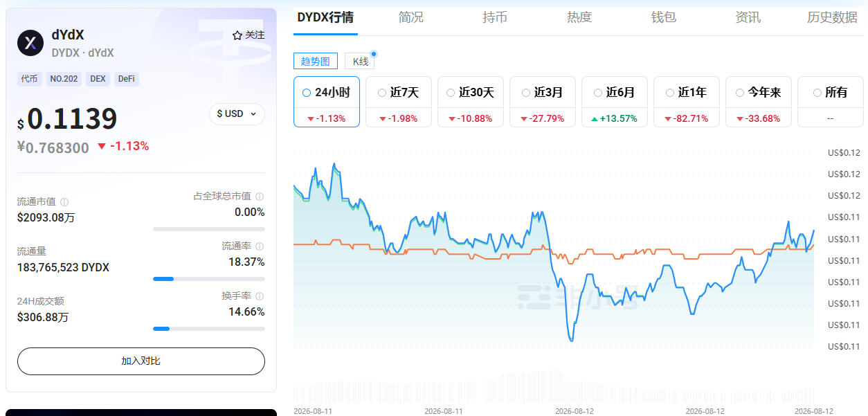Open the DYDX行情 tab
This screenshot has height=416, width=868.
pos(325,17)
